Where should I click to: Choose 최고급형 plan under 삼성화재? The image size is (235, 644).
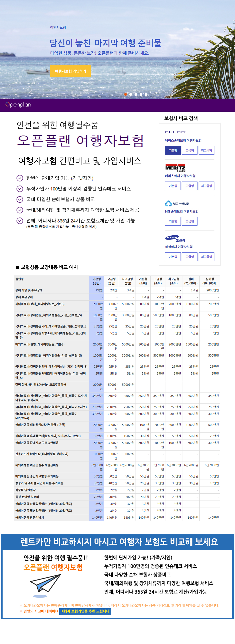[206, 257]
